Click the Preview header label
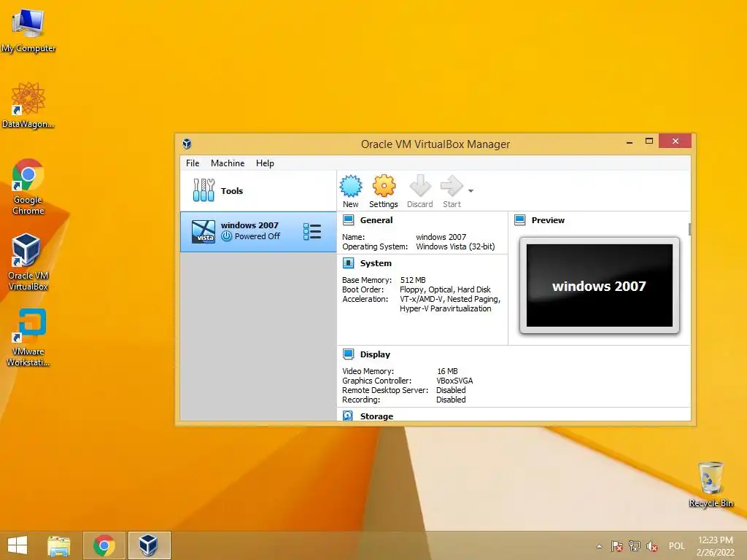 [548, 220]
